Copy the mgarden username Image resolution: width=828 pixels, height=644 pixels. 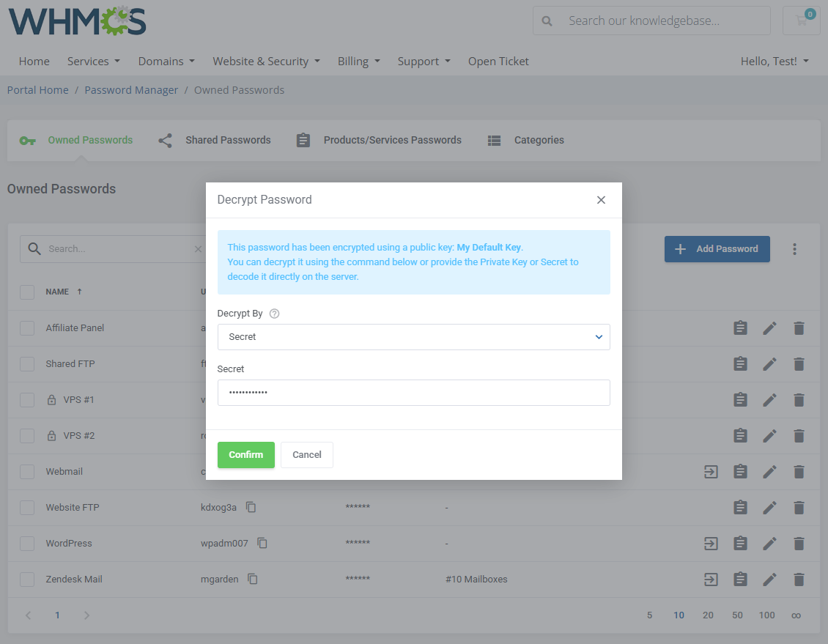253,580
